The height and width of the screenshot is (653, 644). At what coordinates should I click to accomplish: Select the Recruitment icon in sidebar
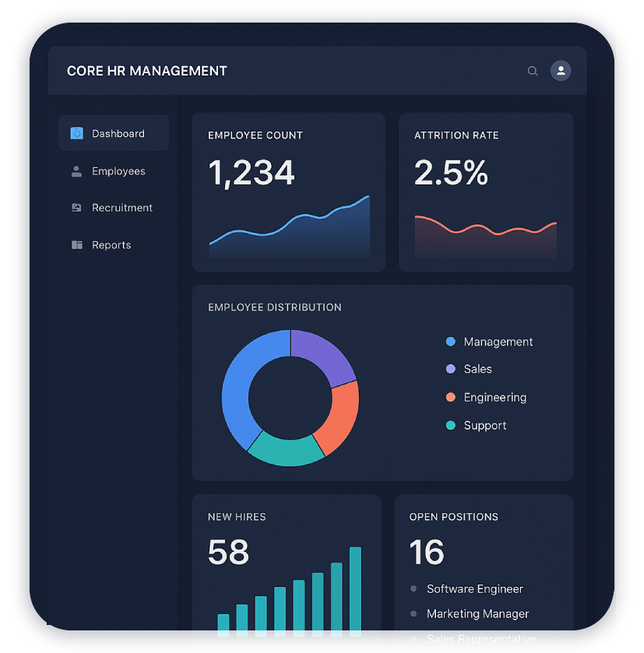click(x=76, y=208)
